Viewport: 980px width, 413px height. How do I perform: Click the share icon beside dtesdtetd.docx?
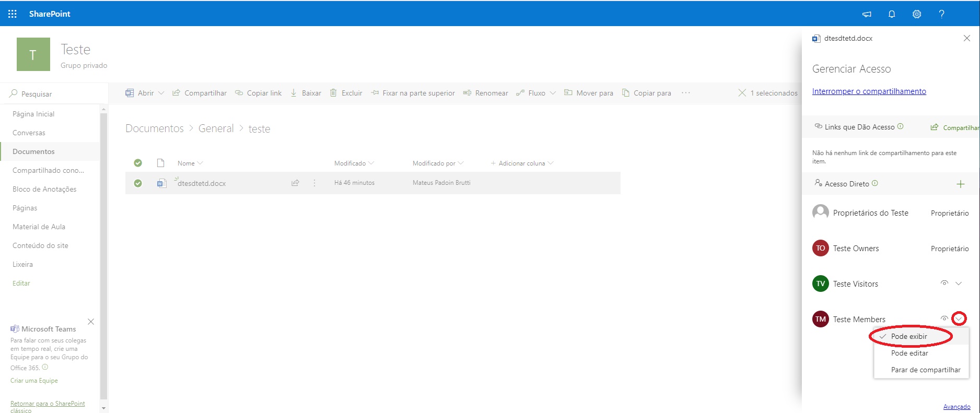click(295, 183)
